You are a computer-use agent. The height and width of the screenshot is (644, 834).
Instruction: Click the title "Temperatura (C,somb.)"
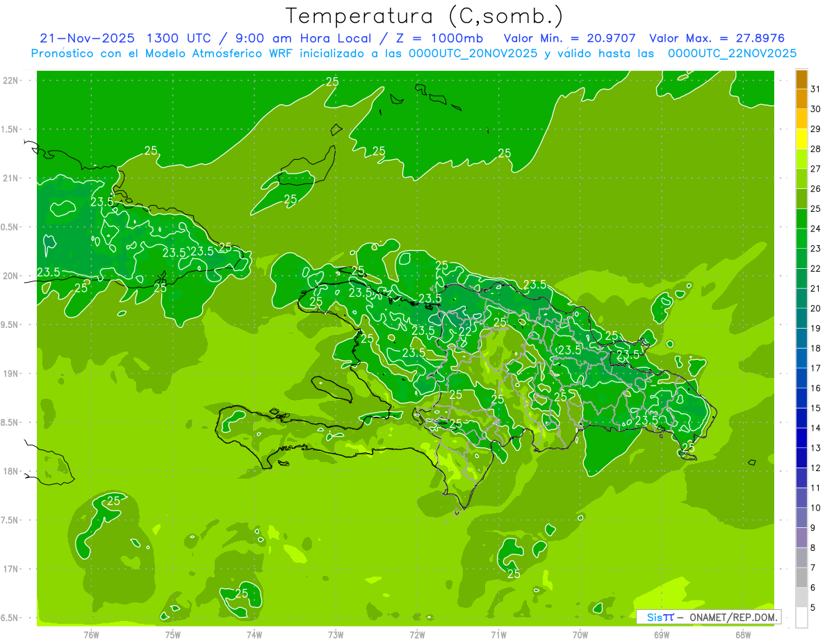point(424,16)
